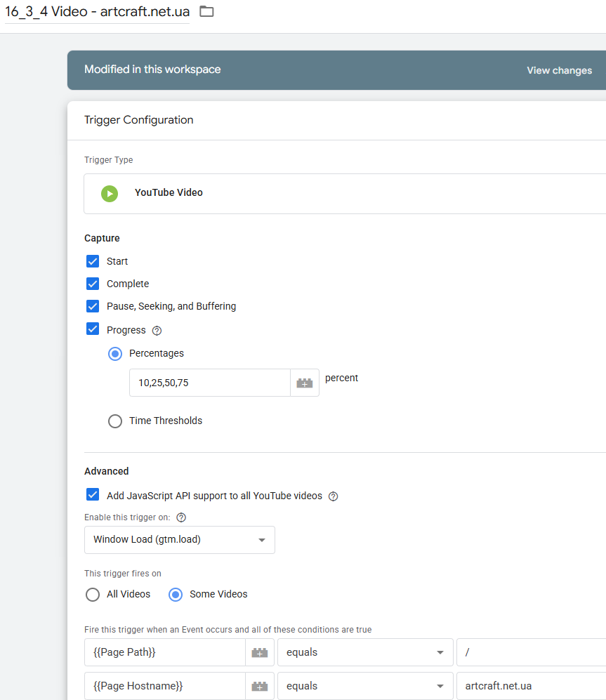Open help icon for Enable this trigger on
Viewport: 606px width, 700px height.
[181, 517]
